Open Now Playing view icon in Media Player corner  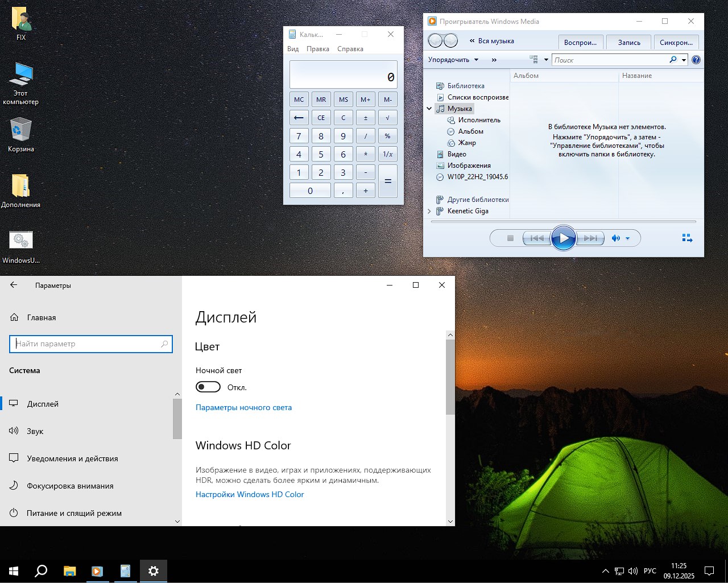tap(687, 238)
